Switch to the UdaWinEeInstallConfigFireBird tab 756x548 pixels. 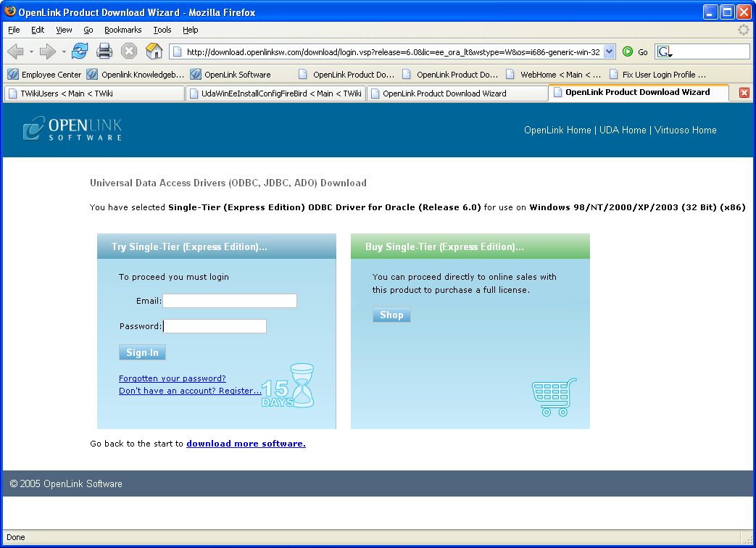point(275,94)
